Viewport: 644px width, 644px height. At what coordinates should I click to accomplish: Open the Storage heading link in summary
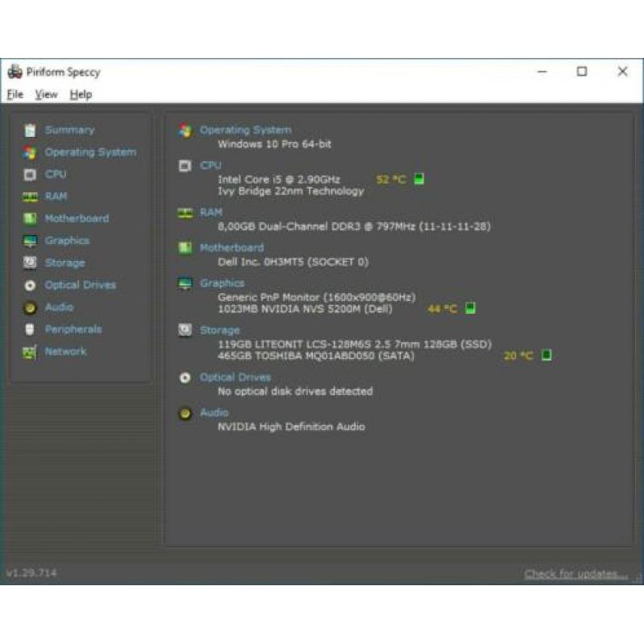coord(220,330)
